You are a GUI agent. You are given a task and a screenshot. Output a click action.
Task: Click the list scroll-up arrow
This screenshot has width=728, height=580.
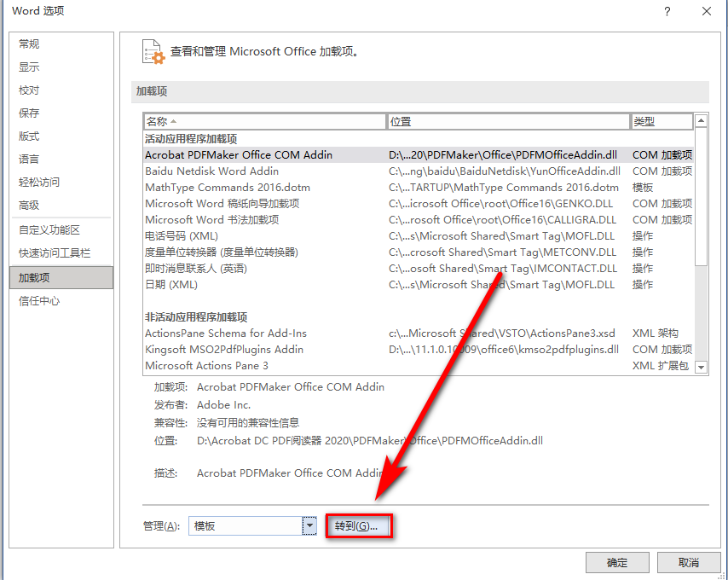pyautogui.click(x=701, y=121)
